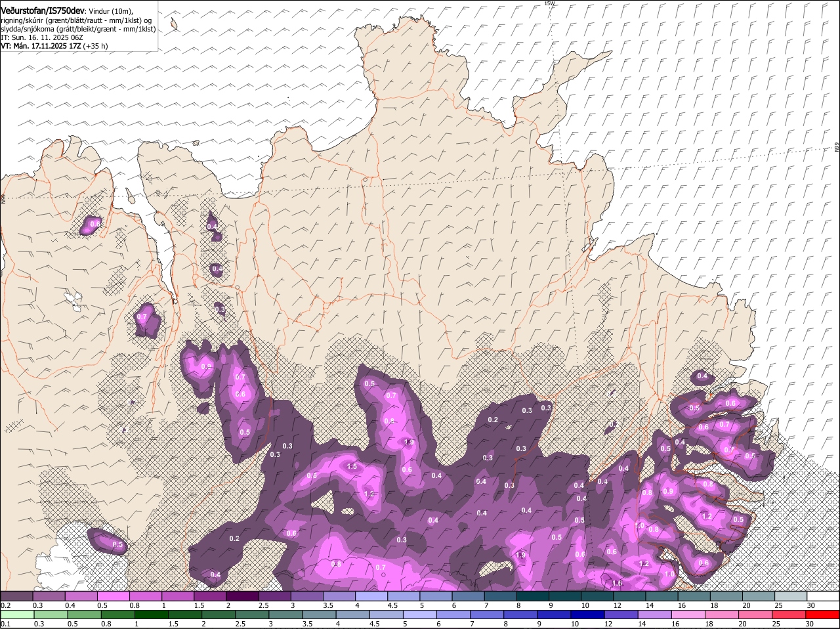The image size is (840, 629).
Task: Pick lower legend navy swatch 10 to 12
Action: 586,615
